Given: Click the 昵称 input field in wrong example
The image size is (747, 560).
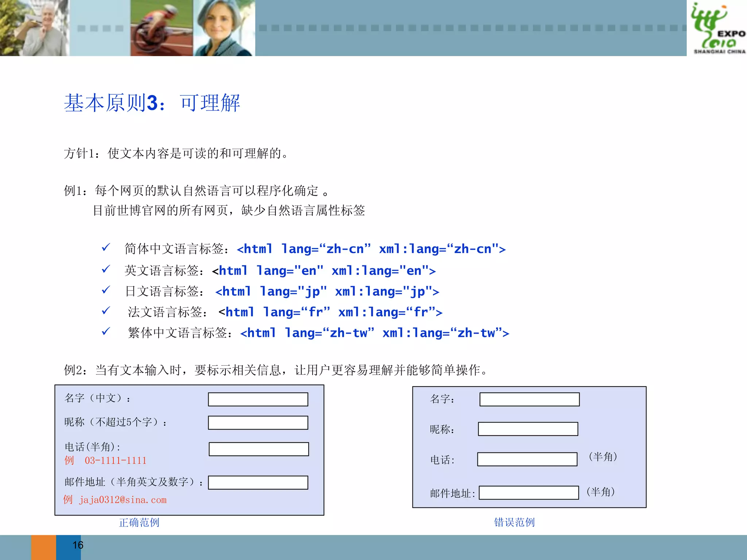Looking at the screenshot, I should point(528,429).
